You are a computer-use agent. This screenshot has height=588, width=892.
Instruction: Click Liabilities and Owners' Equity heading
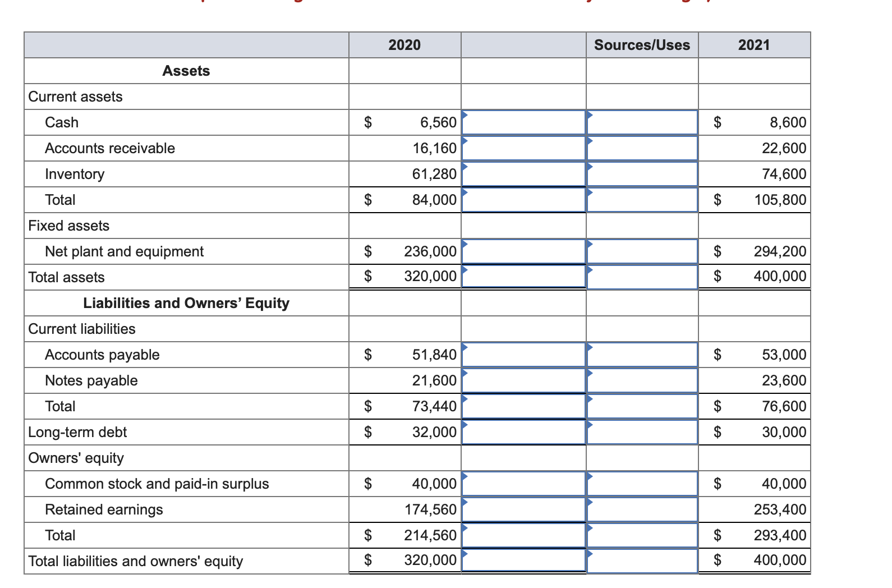(x=186, y=303)
